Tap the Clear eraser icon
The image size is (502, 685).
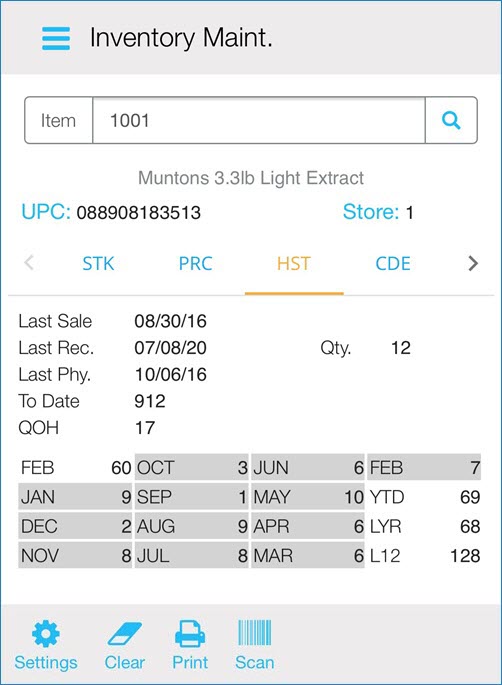[x=125, y=634]
